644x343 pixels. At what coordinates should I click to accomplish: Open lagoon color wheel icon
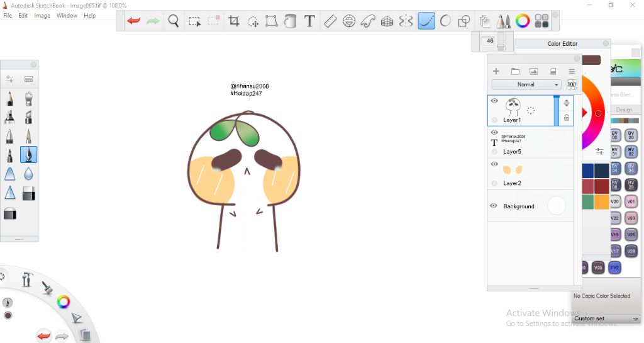[x=64, y=302]
